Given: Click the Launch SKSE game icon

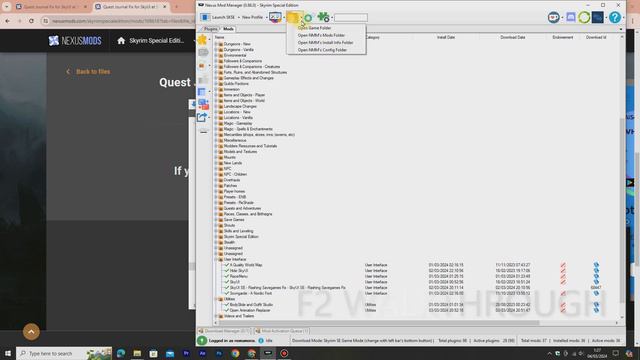Looking at the screenshot, I should coord(205,17).
